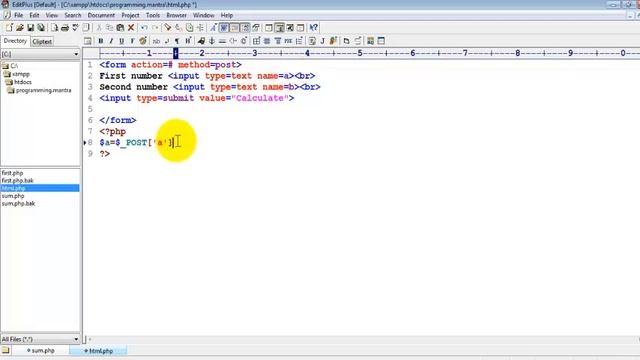Screen dimensions: 640x360
Task: Click the <?php line of code
Action: (x=113, y=131)
